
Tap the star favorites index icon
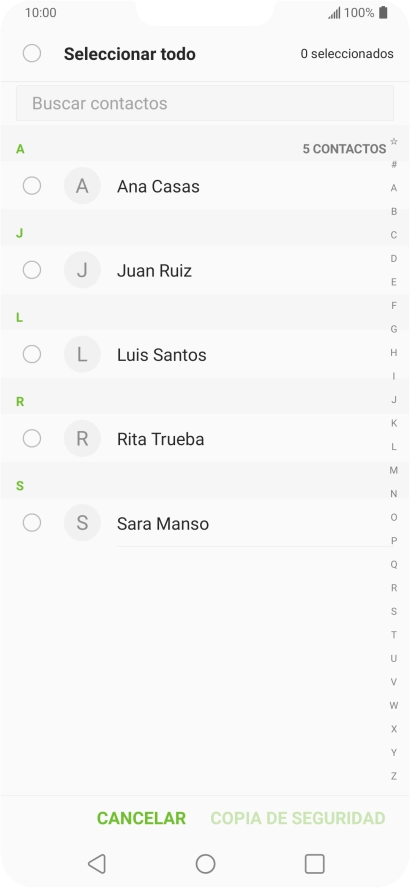(394, 141)
